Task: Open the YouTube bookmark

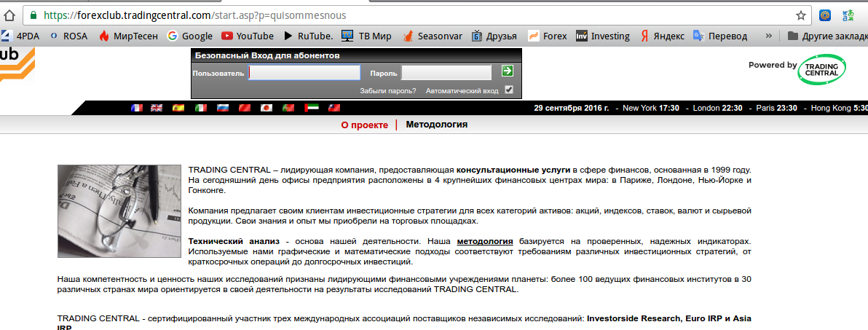Action: pyautogui.click(x=248, y=36)
